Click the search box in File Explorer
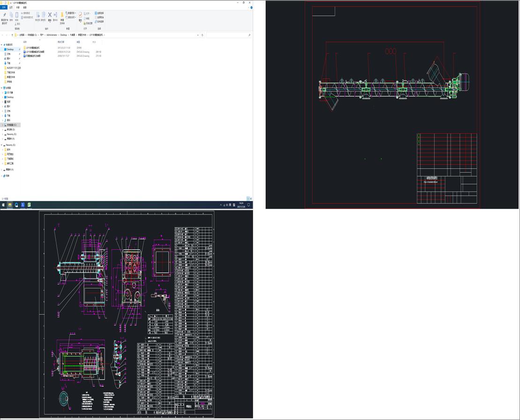Image resolution: width=520 pixels, height=420 pixels. [x=227, y=35]
